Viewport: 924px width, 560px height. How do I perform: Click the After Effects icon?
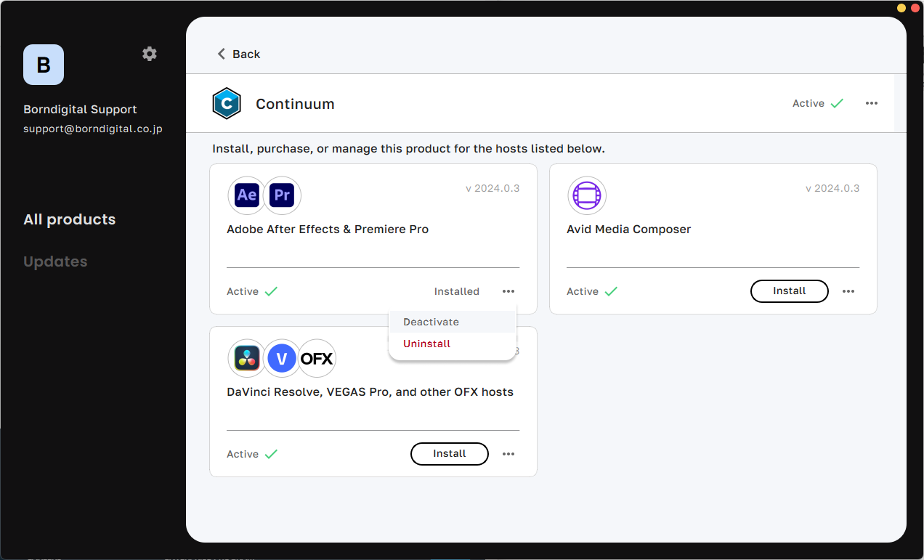(x=247, y=195)
